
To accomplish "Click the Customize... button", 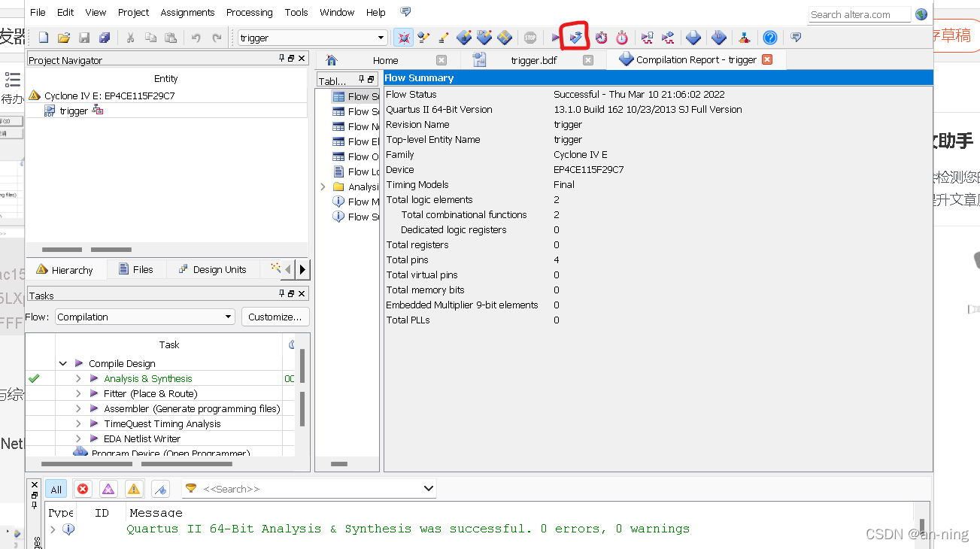I will (x=275, y=317).
